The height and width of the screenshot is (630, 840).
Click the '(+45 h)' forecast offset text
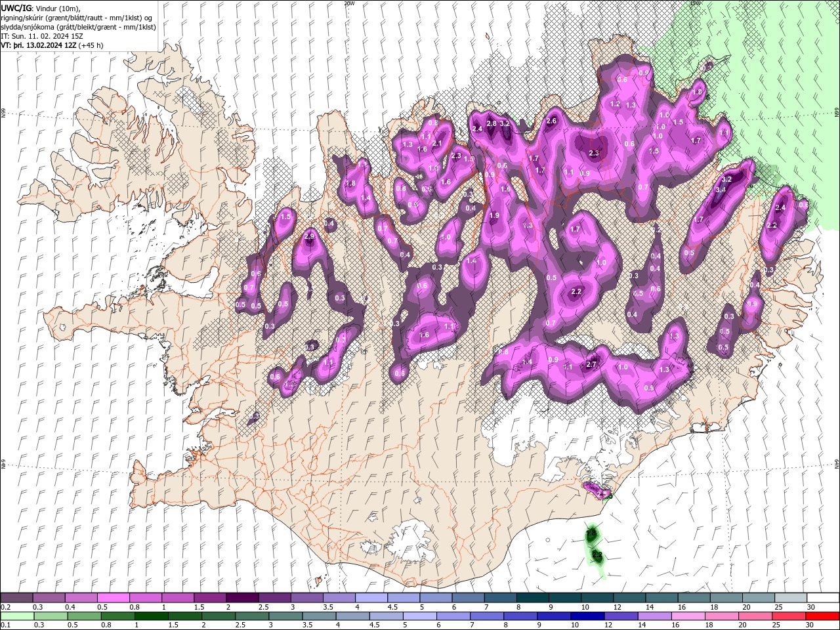tap(91, 45)
